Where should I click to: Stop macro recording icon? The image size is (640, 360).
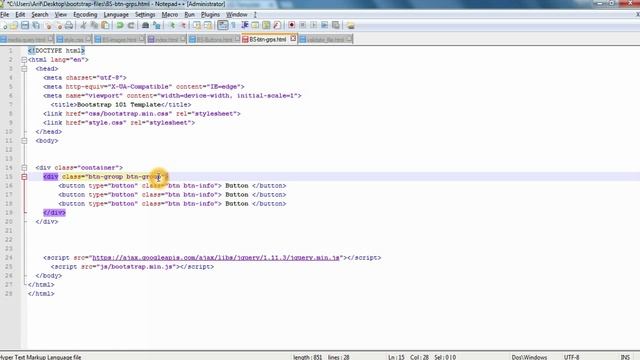click(x=302, y=25)
